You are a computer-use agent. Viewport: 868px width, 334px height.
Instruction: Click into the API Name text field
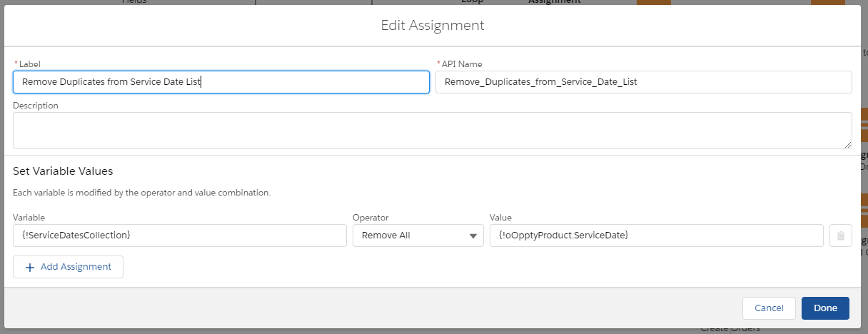click(643, 82)
